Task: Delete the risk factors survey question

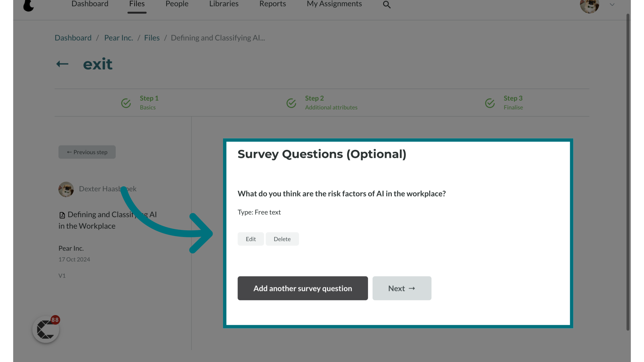Action: click(x=282, y=239)
